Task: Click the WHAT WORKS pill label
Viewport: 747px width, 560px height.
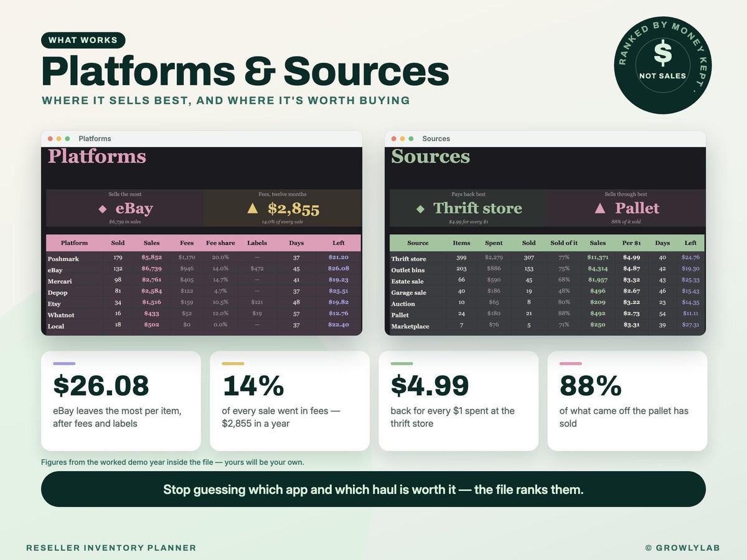Action: 83,40
